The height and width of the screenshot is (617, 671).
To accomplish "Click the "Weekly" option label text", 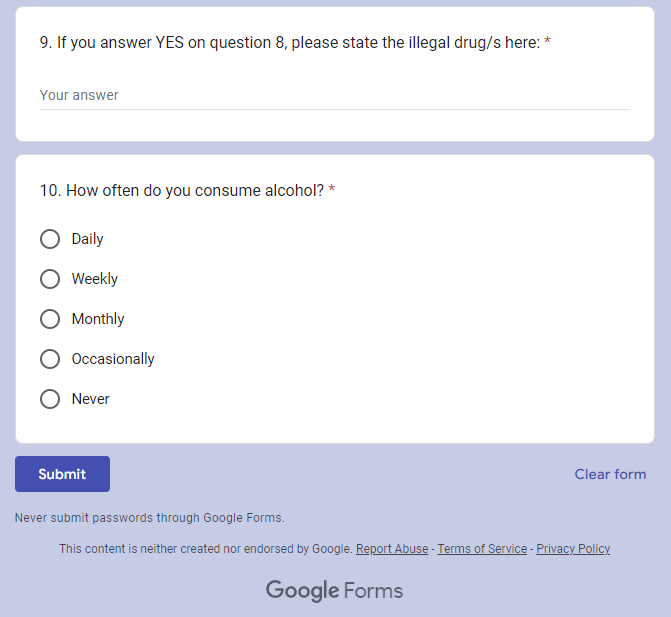I will (95, 279).
